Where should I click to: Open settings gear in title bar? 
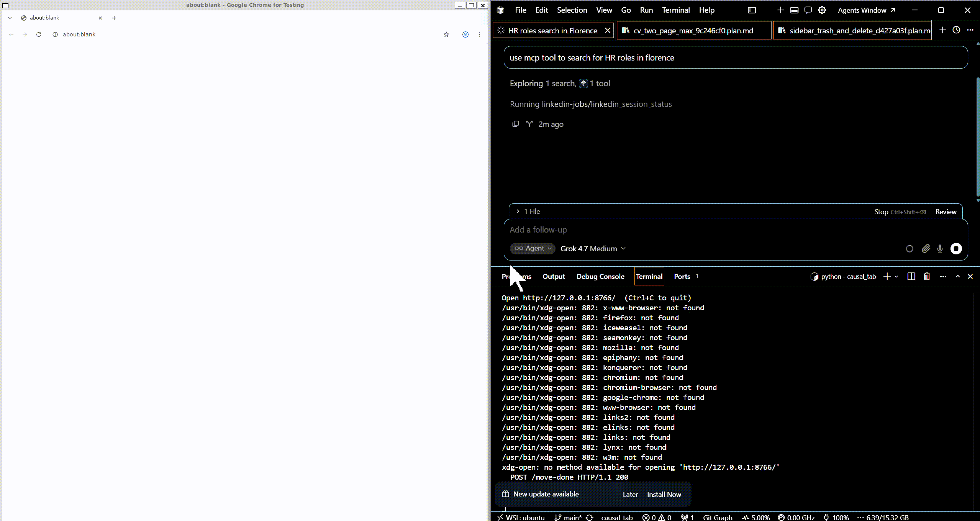point(822,10)
